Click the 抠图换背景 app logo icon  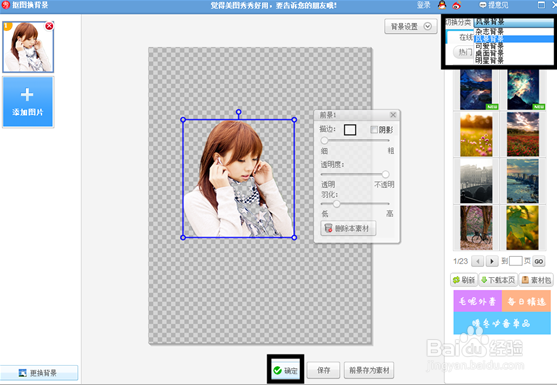(5, 5)
